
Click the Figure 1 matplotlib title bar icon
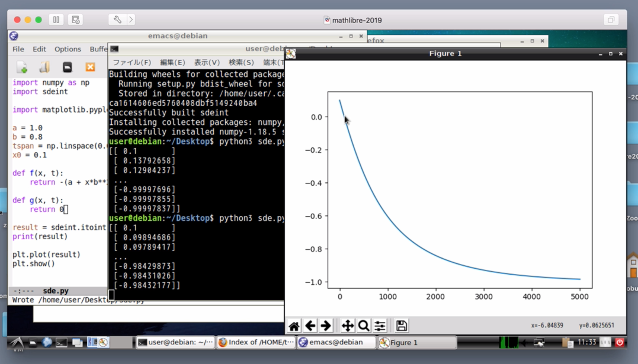291,54
